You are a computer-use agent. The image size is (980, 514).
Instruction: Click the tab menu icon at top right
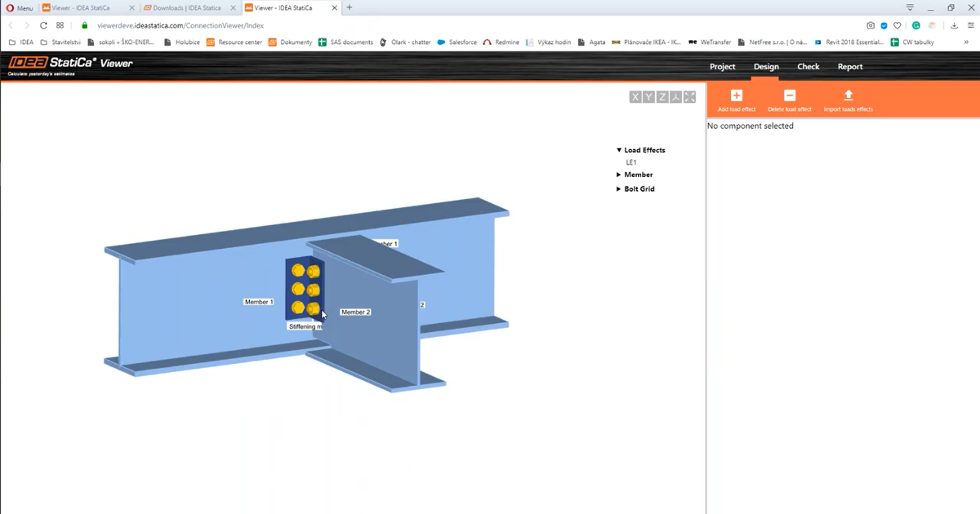click(910, 7)
